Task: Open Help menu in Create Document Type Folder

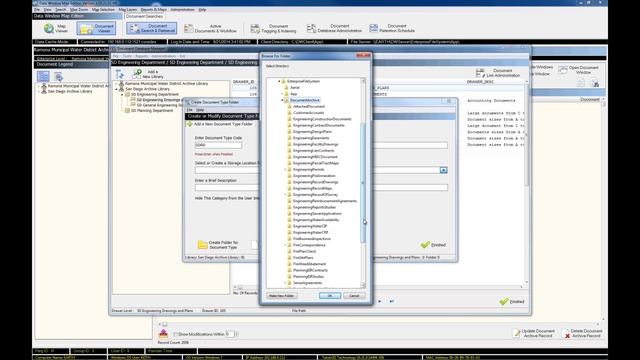Action: [x=200, y=110]
